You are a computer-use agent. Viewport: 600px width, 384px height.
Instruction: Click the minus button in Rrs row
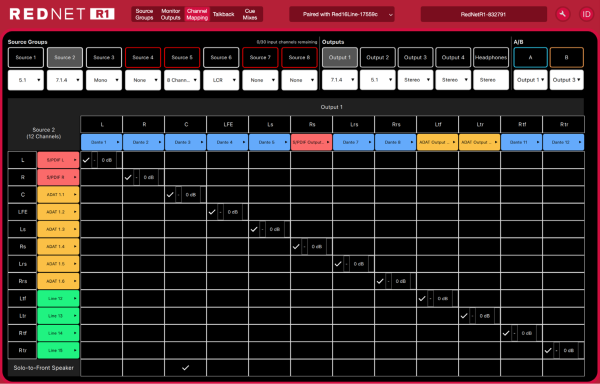coord(388,281)
